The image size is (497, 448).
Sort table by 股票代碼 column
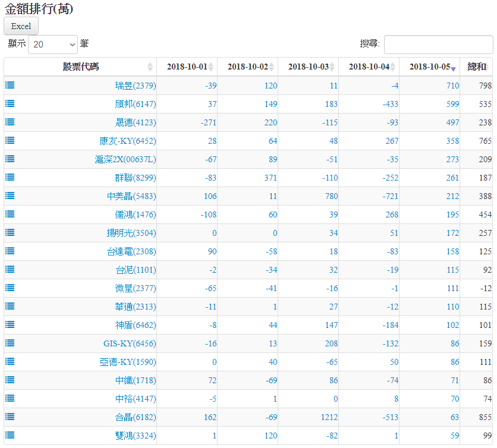click(81, 67)
